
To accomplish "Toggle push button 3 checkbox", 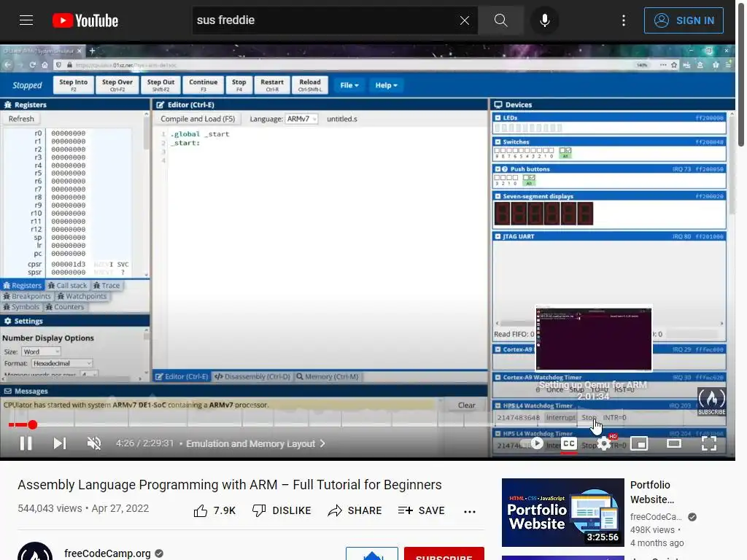I will point(498,178).
